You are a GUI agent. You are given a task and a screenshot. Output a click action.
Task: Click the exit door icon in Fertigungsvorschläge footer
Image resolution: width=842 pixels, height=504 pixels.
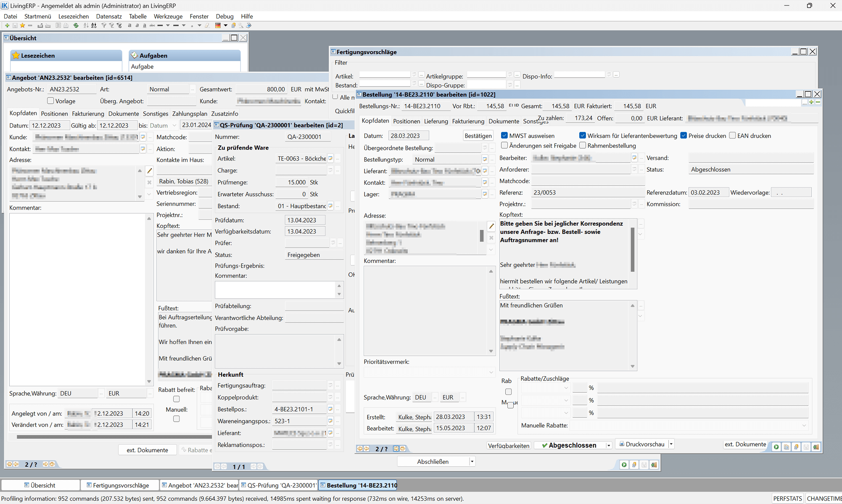pyautogui.click(x=654, y=465)
